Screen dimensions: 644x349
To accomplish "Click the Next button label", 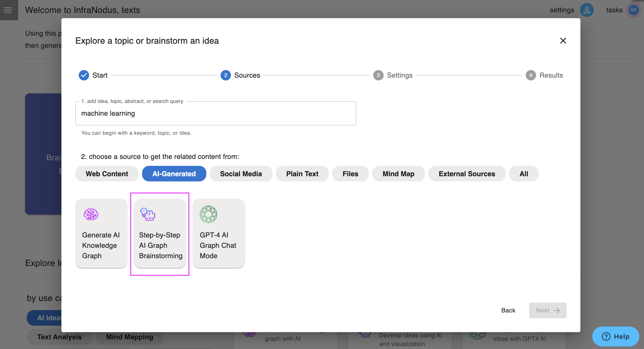I will tap(542, 310).
